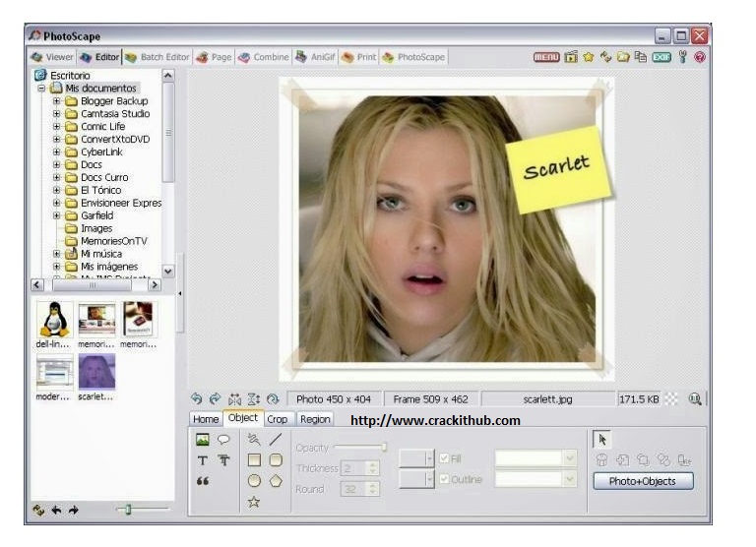Select the rounded rectangle tool
The width and height of the screenshot is (756, 547).
[x=276, y=459]
